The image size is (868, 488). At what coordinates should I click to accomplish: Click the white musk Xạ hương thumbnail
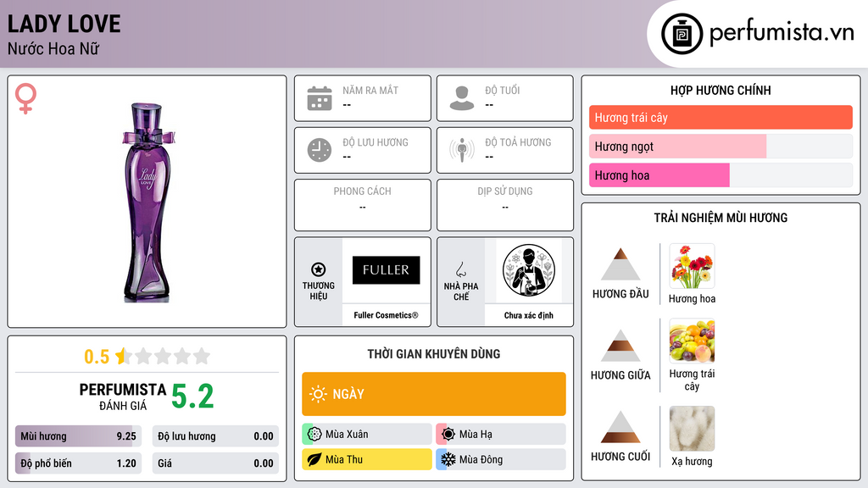click(692, 429)
